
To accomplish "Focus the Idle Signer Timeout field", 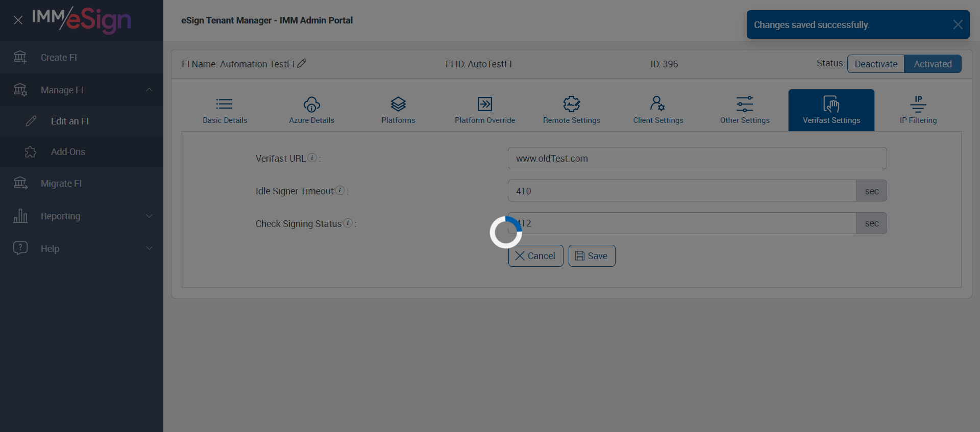I will 682,191.
